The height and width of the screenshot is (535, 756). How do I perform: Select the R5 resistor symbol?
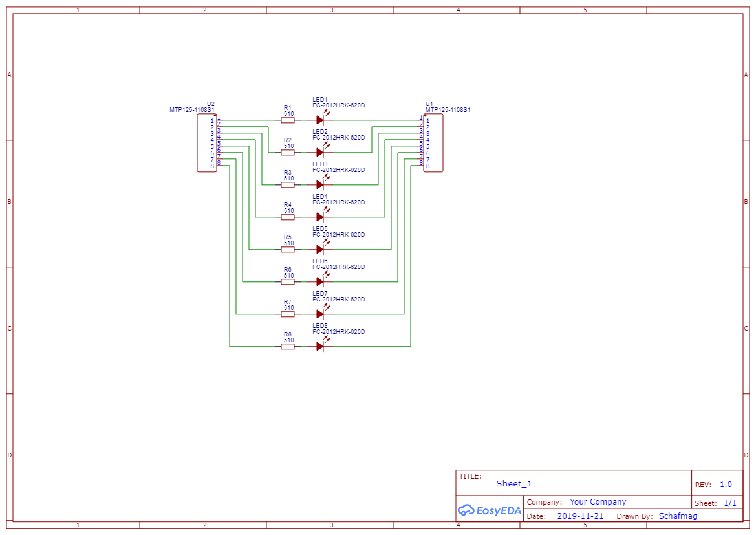[x=288, y=249]
